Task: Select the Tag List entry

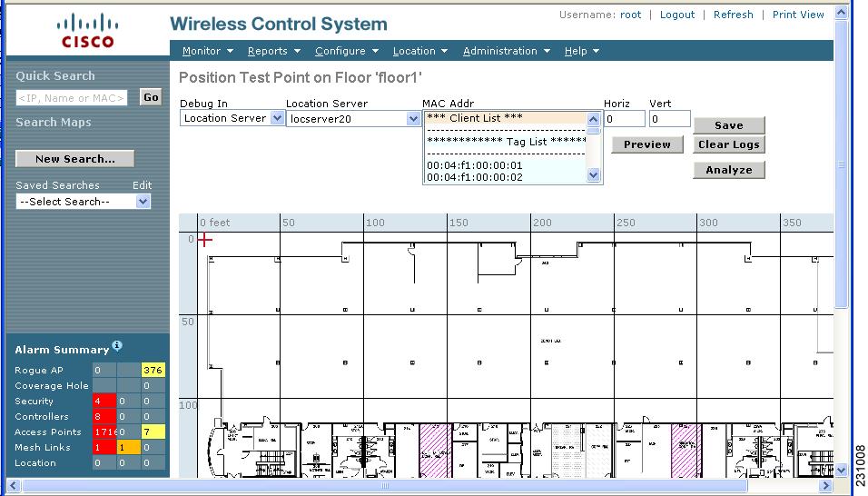Action: coord(506,142)
